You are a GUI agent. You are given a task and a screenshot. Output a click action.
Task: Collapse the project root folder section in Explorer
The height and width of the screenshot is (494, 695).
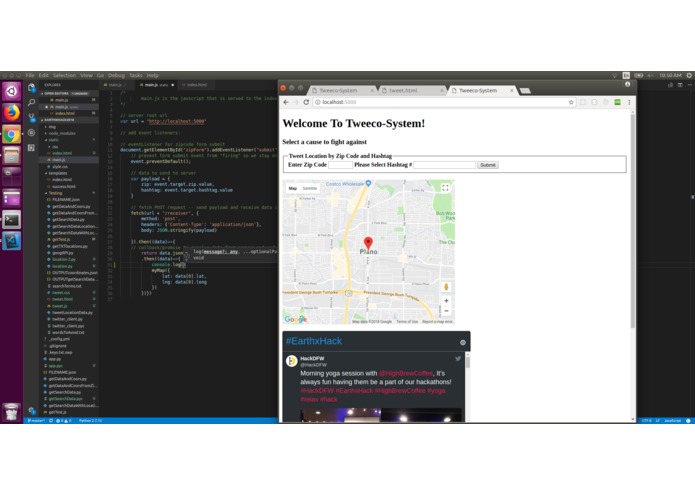click(x=59, y=120)
